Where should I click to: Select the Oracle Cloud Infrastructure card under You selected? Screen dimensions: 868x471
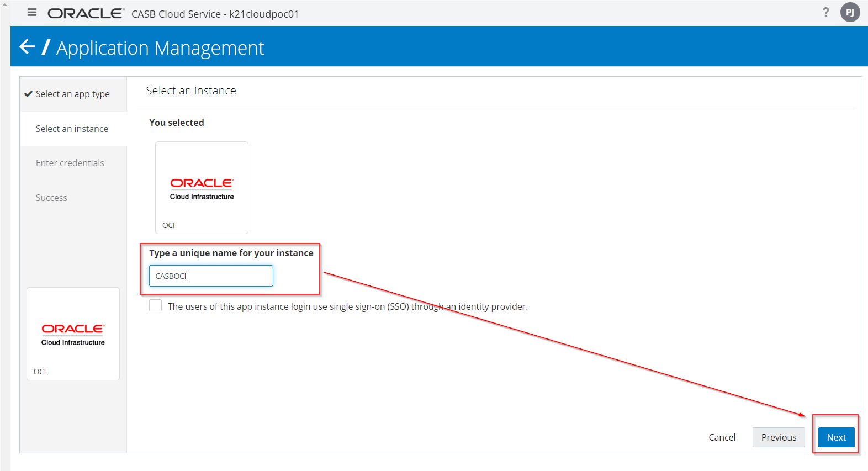(x=202, y=188)
